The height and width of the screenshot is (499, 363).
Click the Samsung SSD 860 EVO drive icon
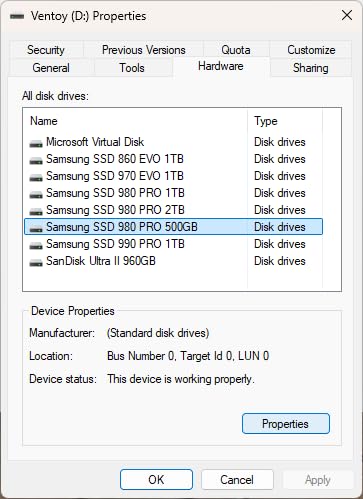[x=36, y=160]
